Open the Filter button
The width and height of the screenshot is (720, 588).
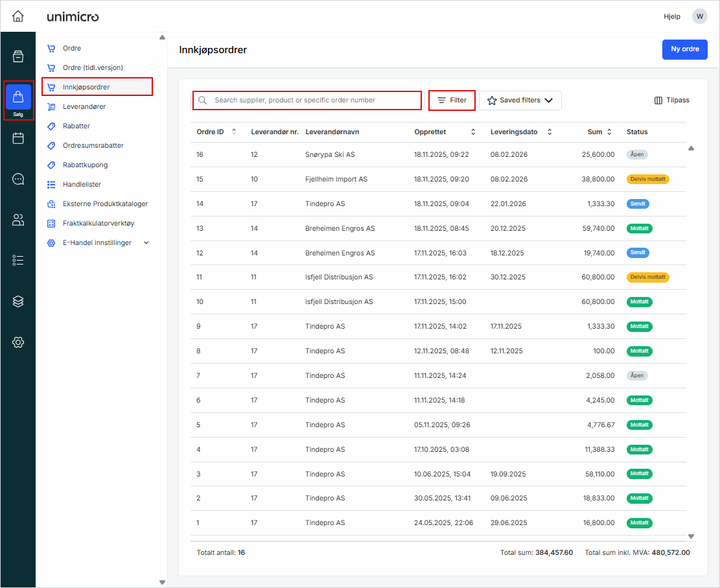(452, 100)
